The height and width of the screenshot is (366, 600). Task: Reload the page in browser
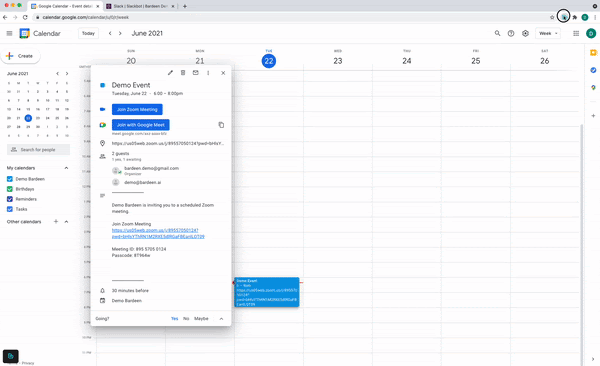pyautogui.click(x=25, y=17)
